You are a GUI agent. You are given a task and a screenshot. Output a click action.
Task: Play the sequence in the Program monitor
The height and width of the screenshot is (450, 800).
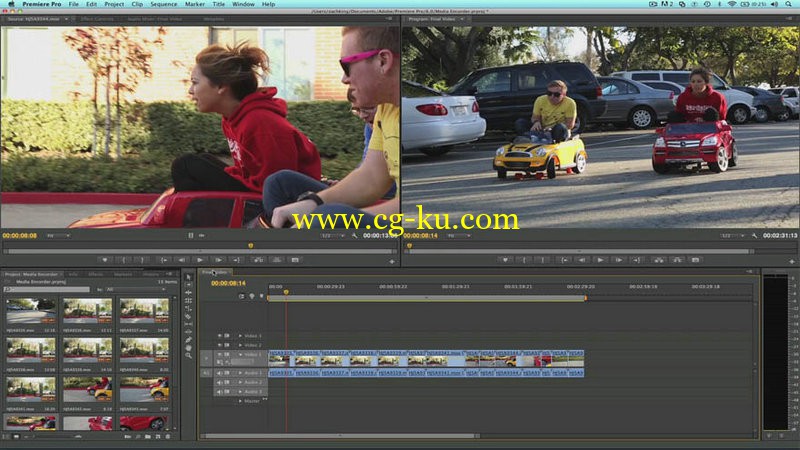pyautogui.click(x=600, y=260)
